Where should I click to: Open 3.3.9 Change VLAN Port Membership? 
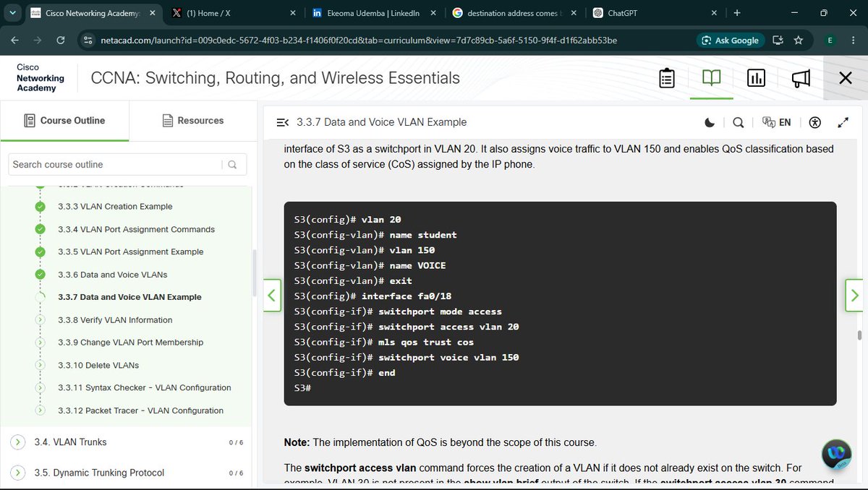[130, 343]
